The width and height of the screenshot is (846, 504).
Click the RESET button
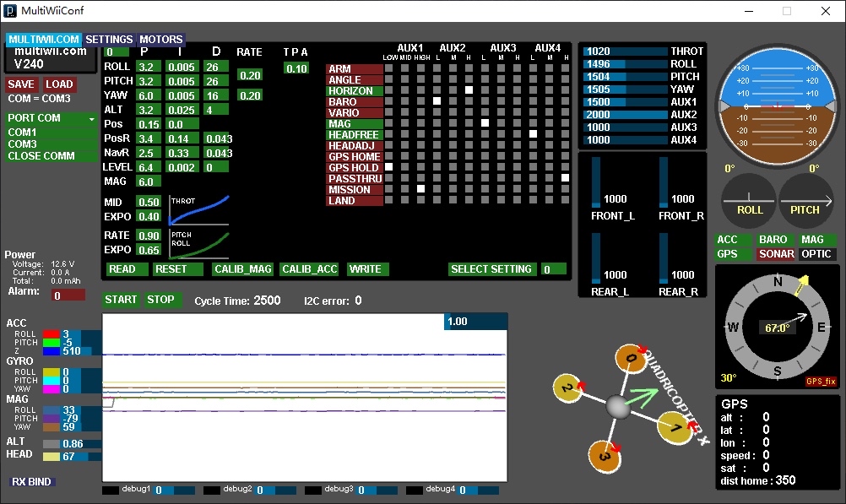pos(178,269)
